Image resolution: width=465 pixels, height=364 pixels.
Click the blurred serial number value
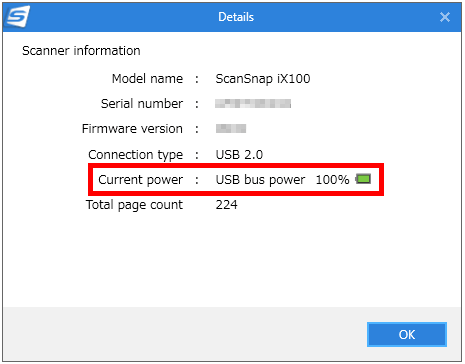(x=253, y=104)
